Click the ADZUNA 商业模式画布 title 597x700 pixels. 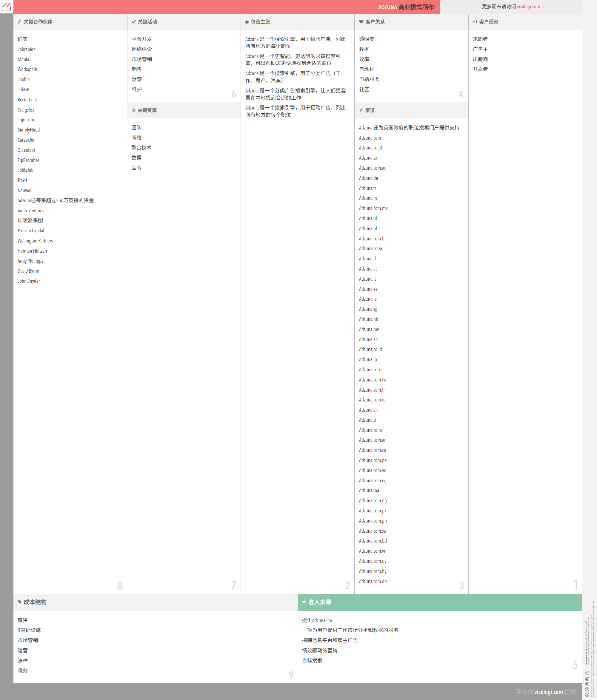tap(405, 7)
